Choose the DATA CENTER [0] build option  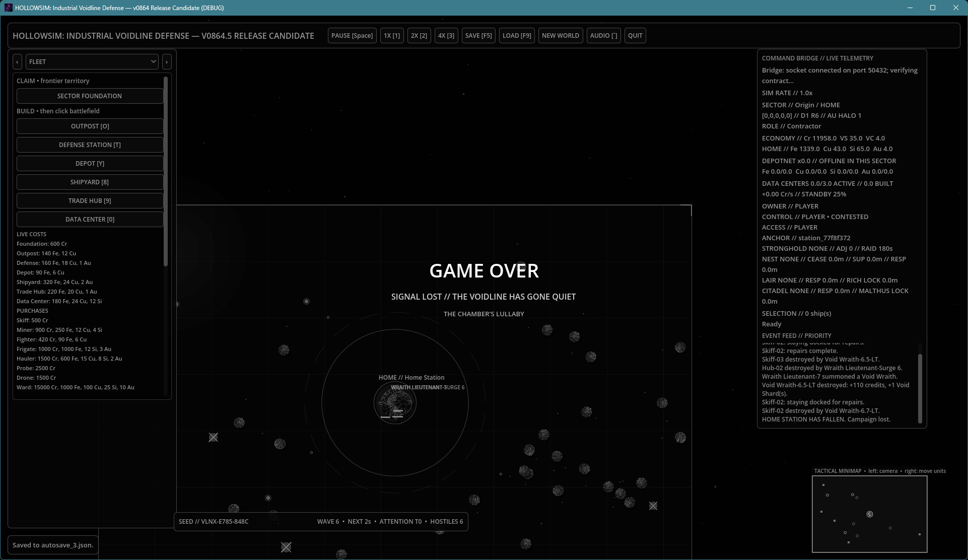tap(90, 220)
